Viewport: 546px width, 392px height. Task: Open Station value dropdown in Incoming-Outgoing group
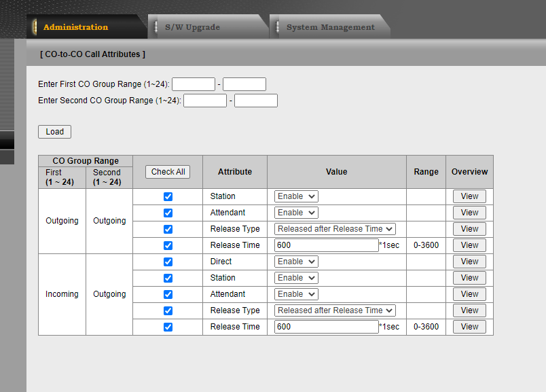(x=296, y=278)
